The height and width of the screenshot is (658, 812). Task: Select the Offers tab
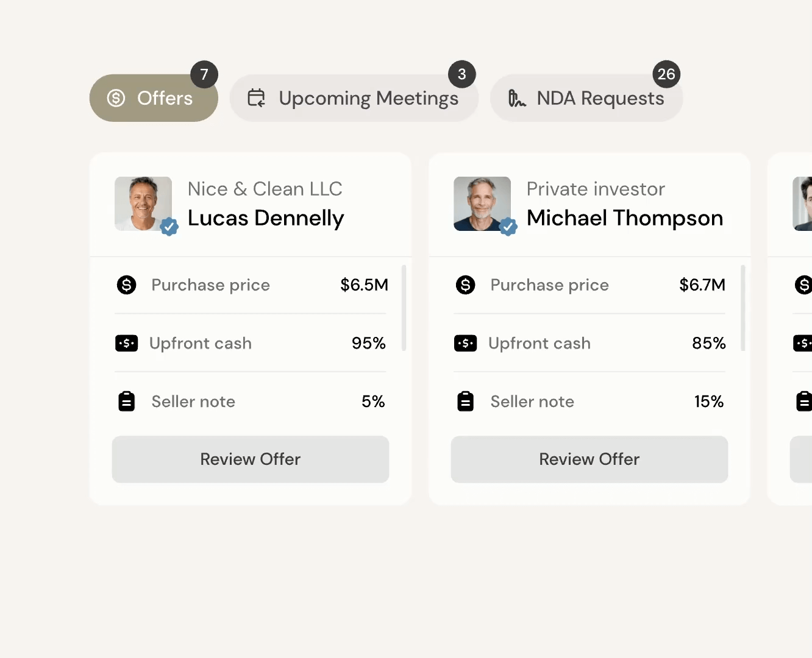(x=154, y=98)
